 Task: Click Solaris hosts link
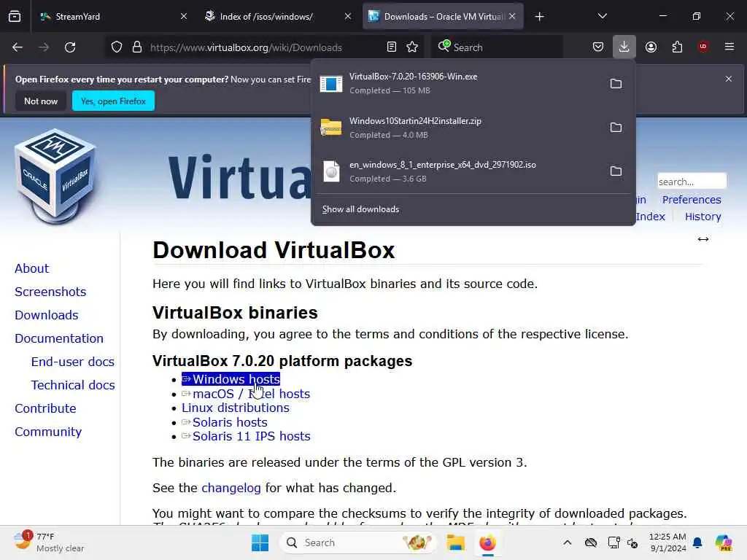coord(225,422)
